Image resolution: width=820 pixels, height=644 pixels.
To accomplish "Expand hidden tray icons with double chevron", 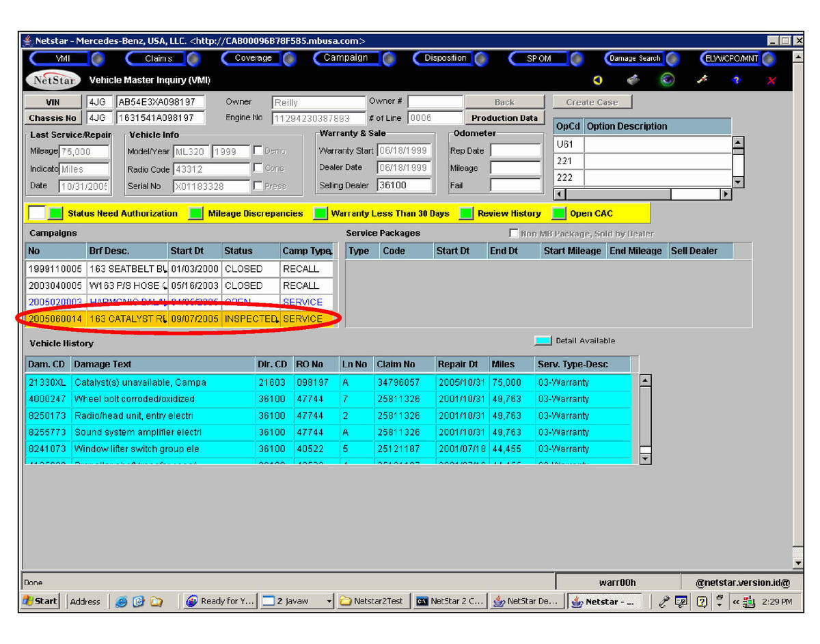I will click(735, 602).
